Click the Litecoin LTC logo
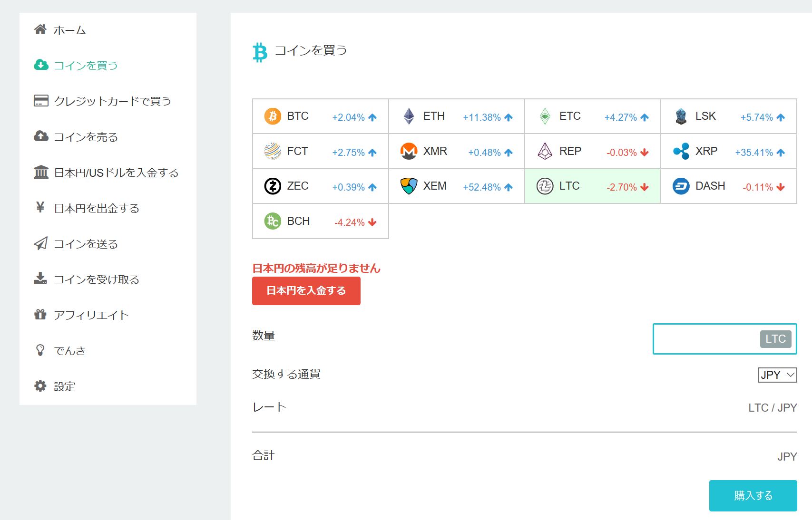Image resolution: width=812 pixels, height=520 pixels. pos(545,186)
